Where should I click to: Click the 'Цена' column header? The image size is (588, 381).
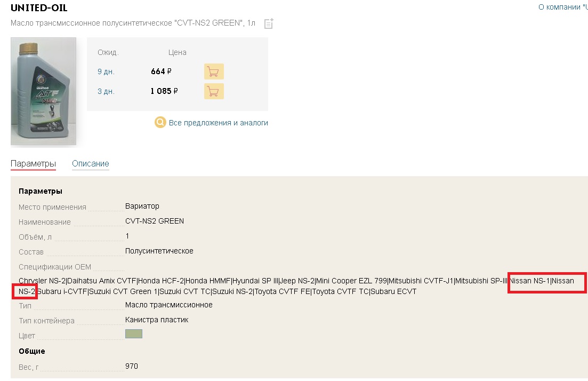[x=178, y=52]
